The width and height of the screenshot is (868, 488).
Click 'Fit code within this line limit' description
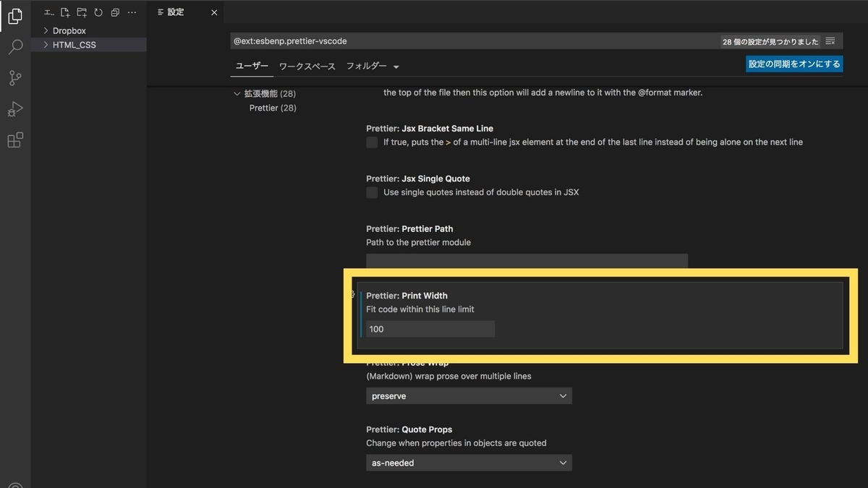point(420,309)
